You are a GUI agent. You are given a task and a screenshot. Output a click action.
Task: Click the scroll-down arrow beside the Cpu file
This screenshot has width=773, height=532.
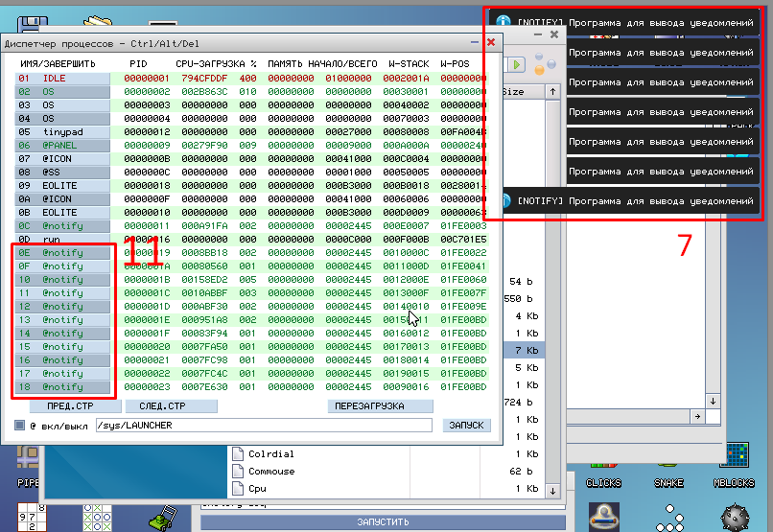[x=552, y=491]
